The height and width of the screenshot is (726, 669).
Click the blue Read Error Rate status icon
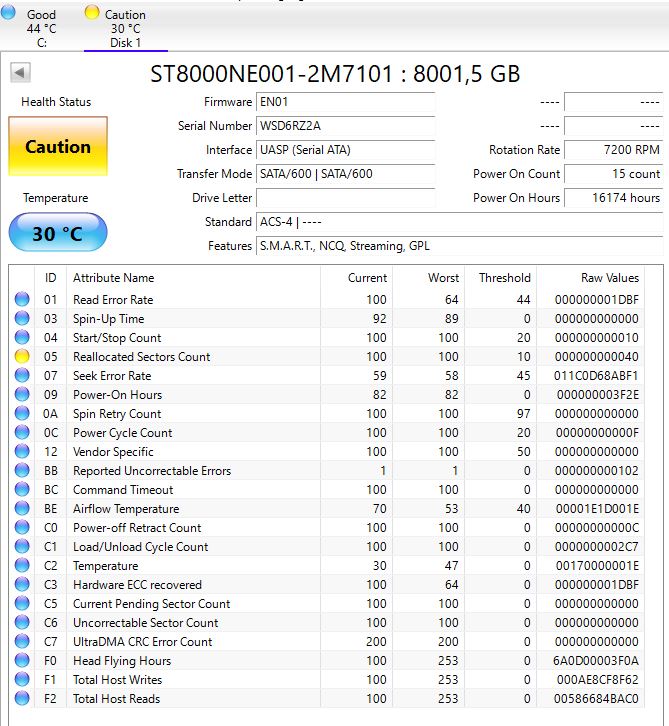pos(22,300)
